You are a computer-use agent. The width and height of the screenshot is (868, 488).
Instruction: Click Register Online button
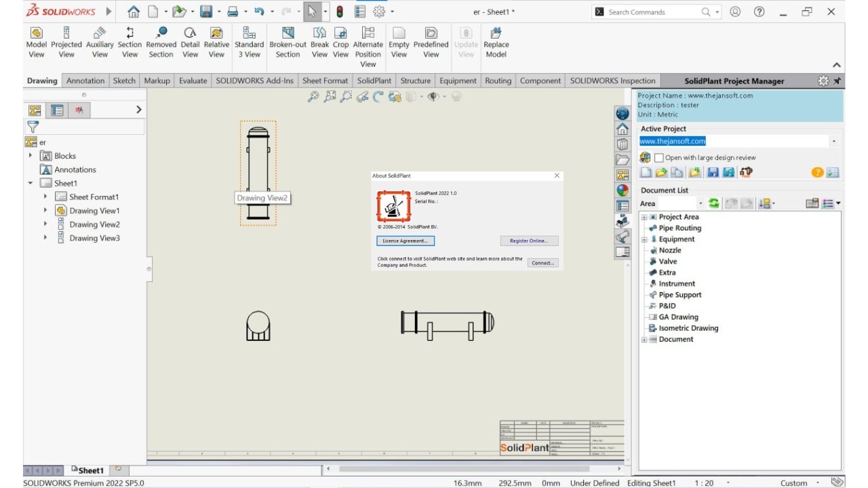tap(529, 241)
